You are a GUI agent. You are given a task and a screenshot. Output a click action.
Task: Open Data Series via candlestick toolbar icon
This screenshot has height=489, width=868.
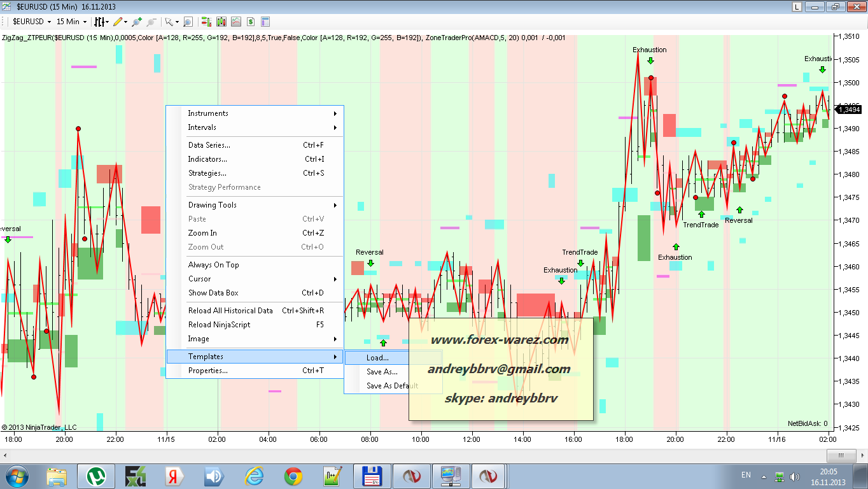tap(221, 22)
